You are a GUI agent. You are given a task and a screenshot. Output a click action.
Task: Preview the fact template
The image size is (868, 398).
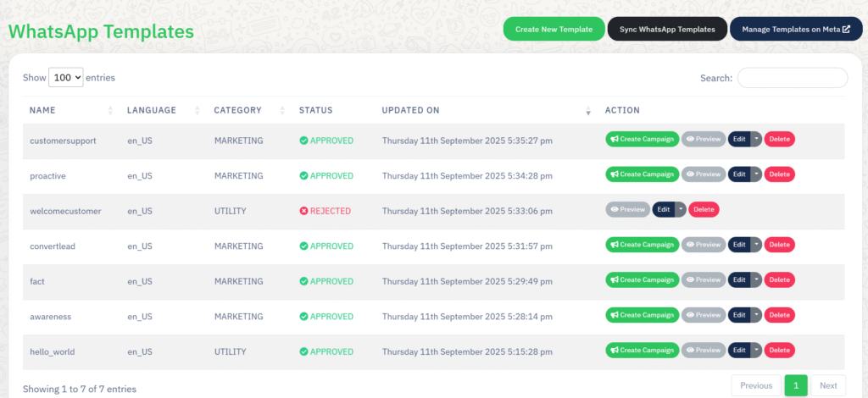703,279
